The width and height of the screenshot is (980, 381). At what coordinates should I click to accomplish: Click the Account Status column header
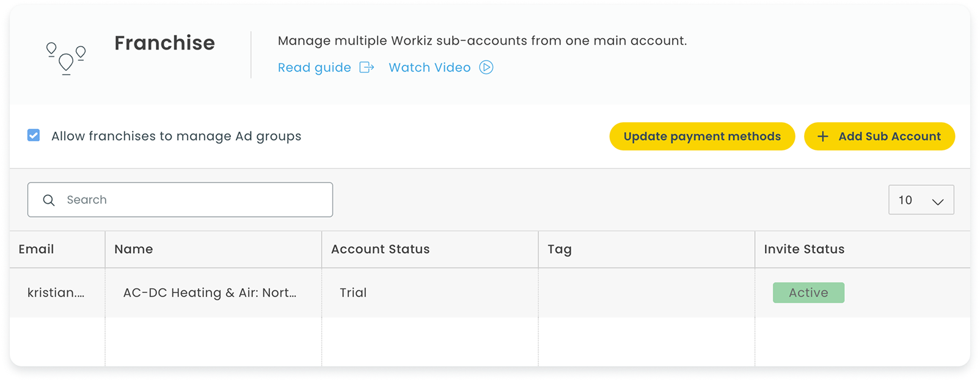click(x=380, y=249)
